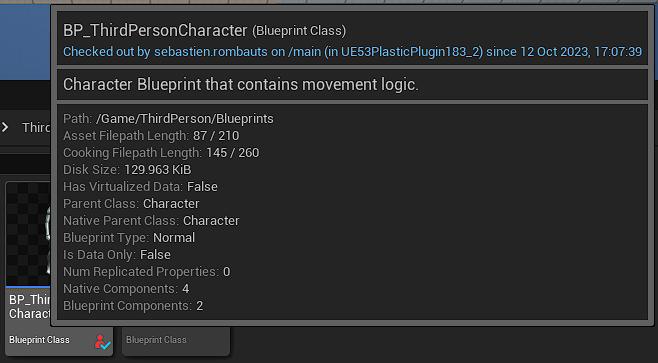Expand the breadcrumb chevron arrow before Third
The width and height of the screenshot is (658, 363).
click(x=5, y=127)
